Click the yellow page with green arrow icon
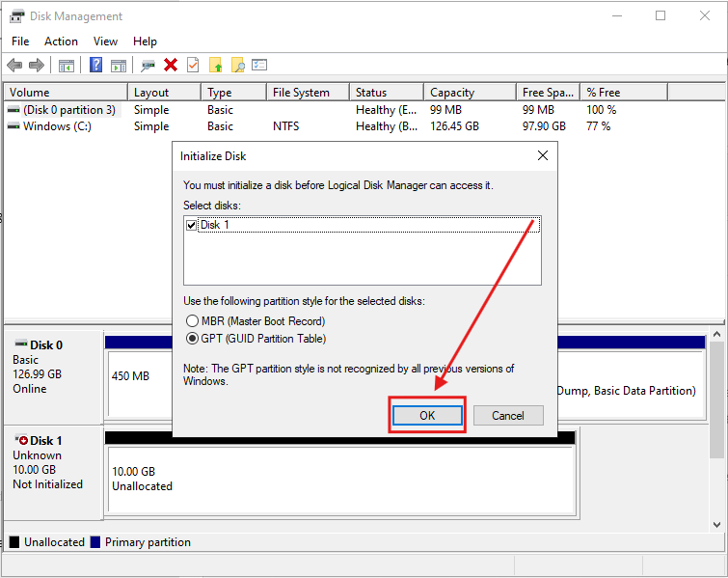This screenshot has width=728, height=578. 216,65
